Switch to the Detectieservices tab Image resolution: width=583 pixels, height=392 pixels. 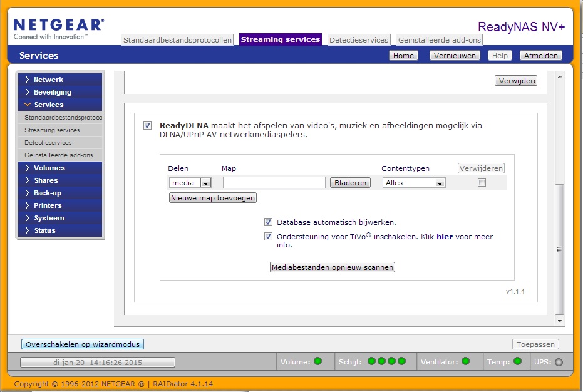coord(359,40)
